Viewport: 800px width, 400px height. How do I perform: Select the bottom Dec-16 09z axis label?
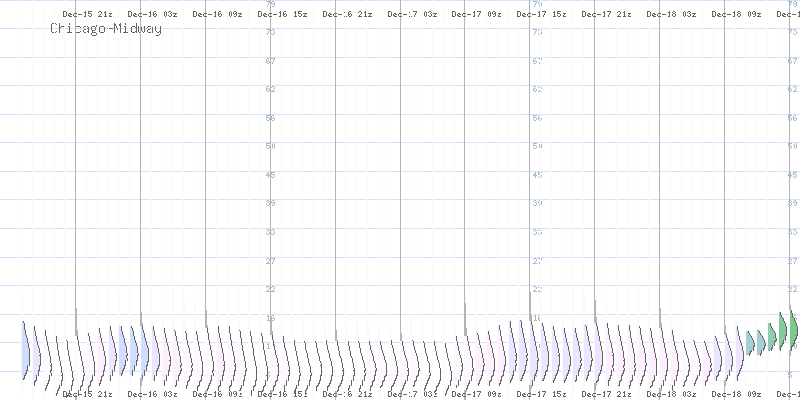coord(216,394)
